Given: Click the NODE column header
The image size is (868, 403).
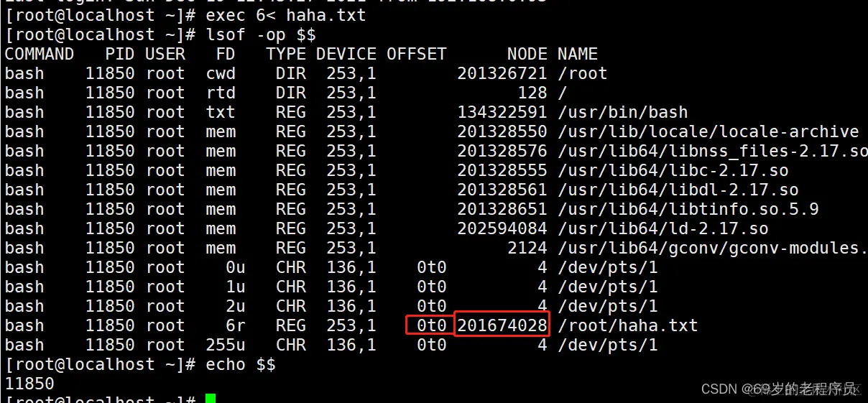Looking at the screenshot, I should click(x=527, y=54).
